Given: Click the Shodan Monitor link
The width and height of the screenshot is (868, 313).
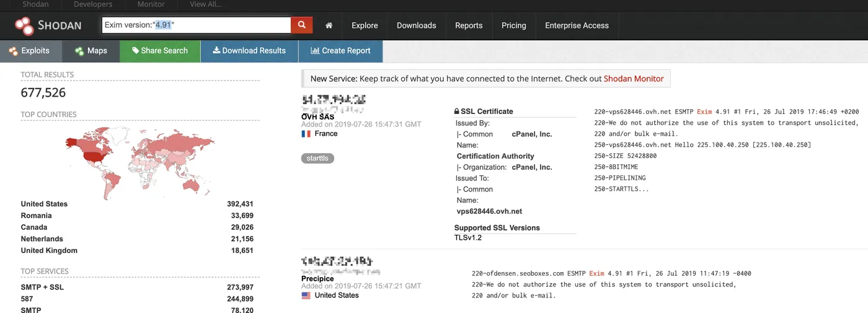Looking at the screenshot, I should tap(634, 79).
